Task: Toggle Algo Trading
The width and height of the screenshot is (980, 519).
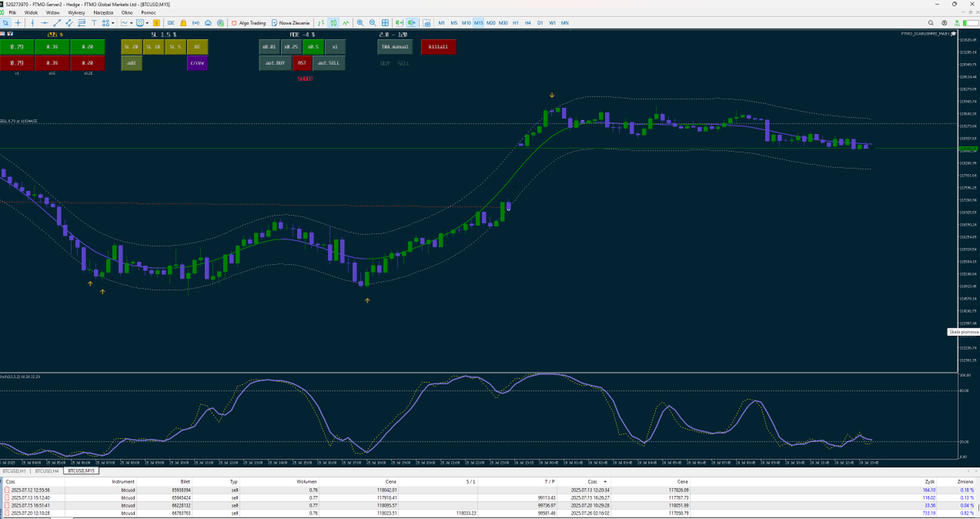Action: click(248, 23)
